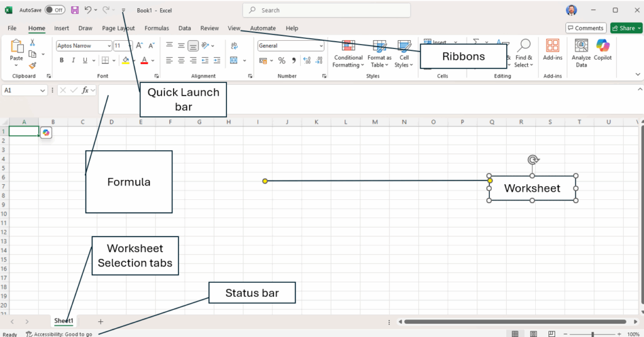Switch to the Formulas ribbon tab
The image size is (644, 337).
(157, 28)
